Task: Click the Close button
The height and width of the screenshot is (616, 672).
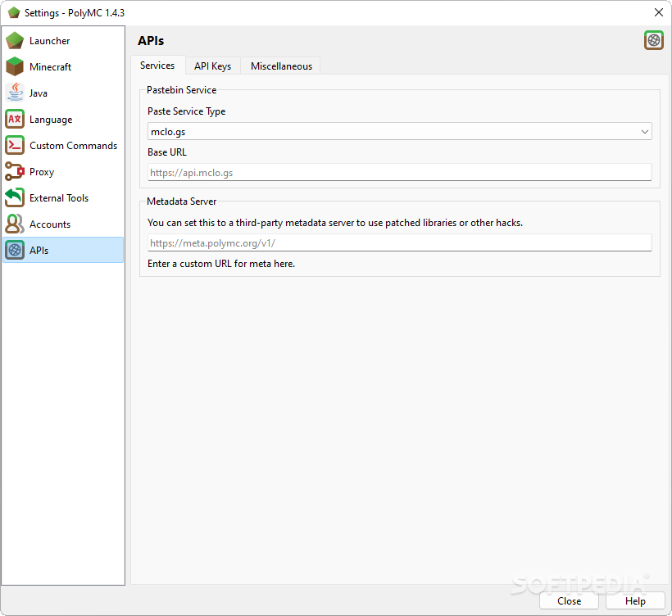Action: pyautogui.click(x=569, y=601)
